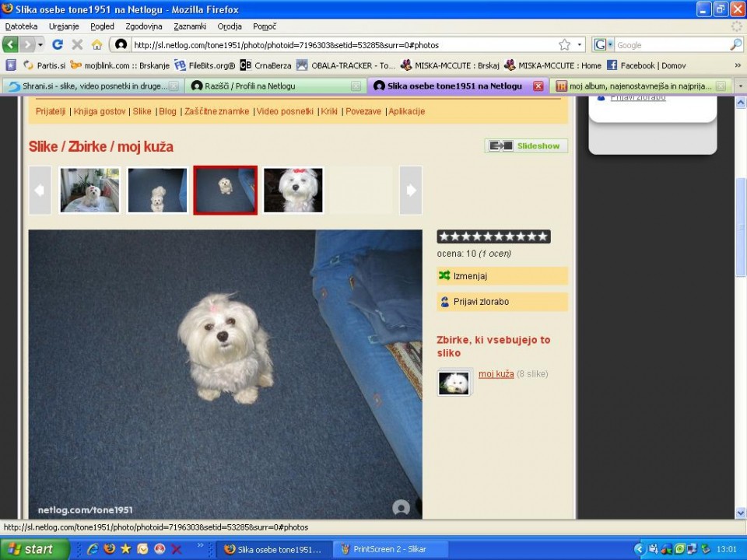The image size is (747, 560).
Task: Click into the address bar URL
Action: (286, 45)
